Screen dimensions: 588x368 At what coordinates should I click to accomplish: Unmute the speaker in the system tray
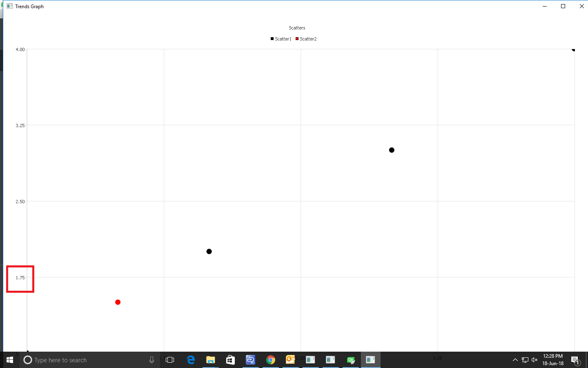pos(535,360)
